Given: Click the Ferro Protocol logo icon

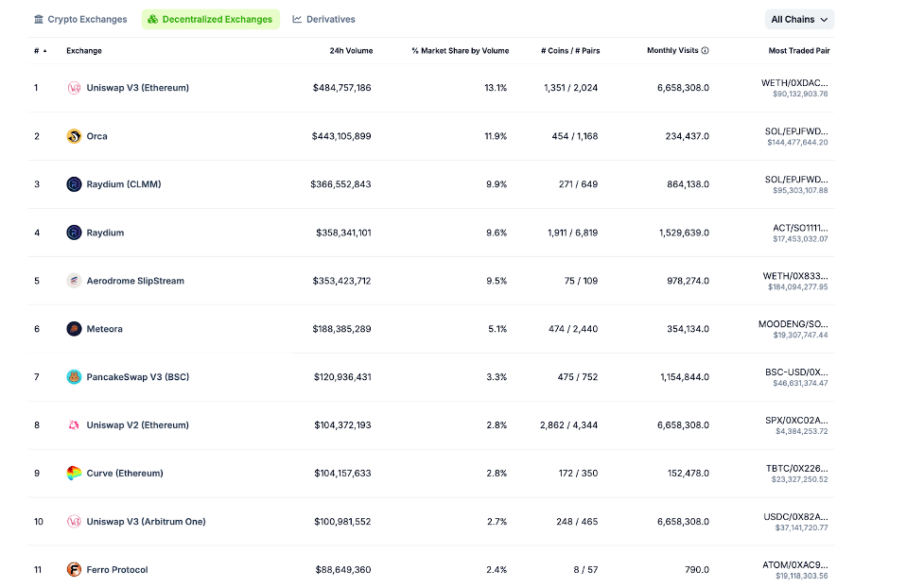Looking at the screenshot, I should (x=74, y=570).
